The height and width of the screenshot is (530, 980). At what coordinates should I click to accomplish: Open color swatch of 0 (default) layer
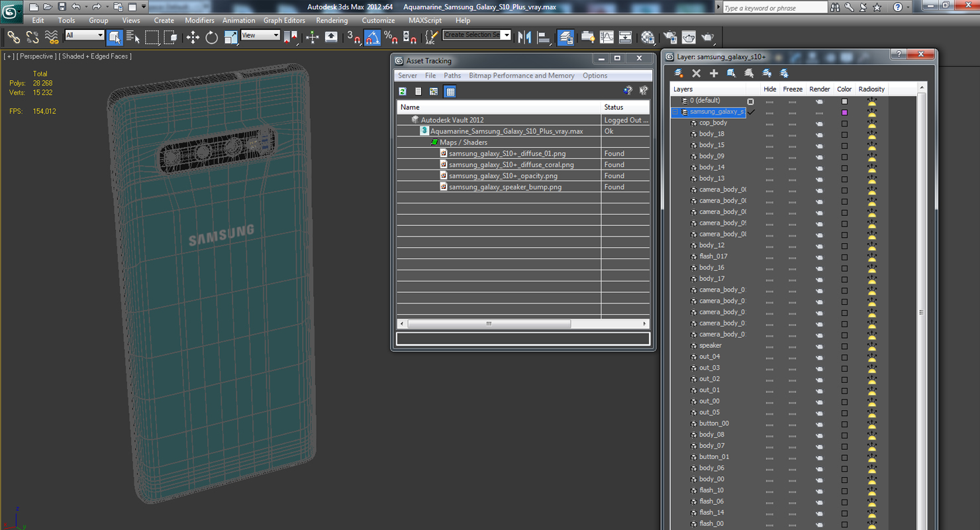point(844,101)
